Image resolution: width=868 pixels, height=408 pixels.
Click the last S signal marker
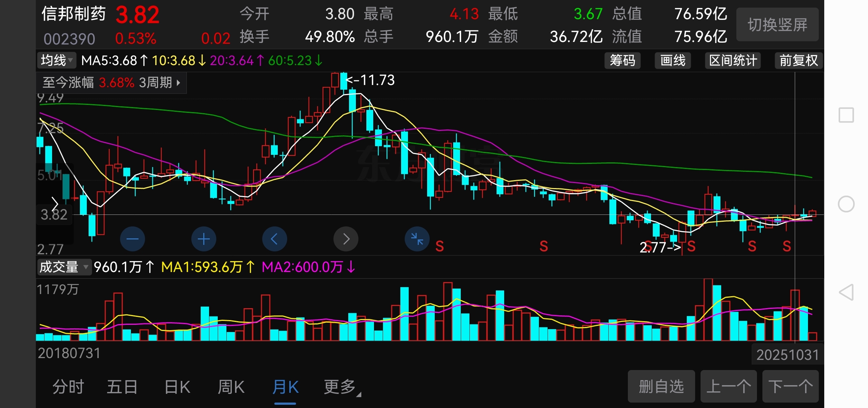pos(787,246)
